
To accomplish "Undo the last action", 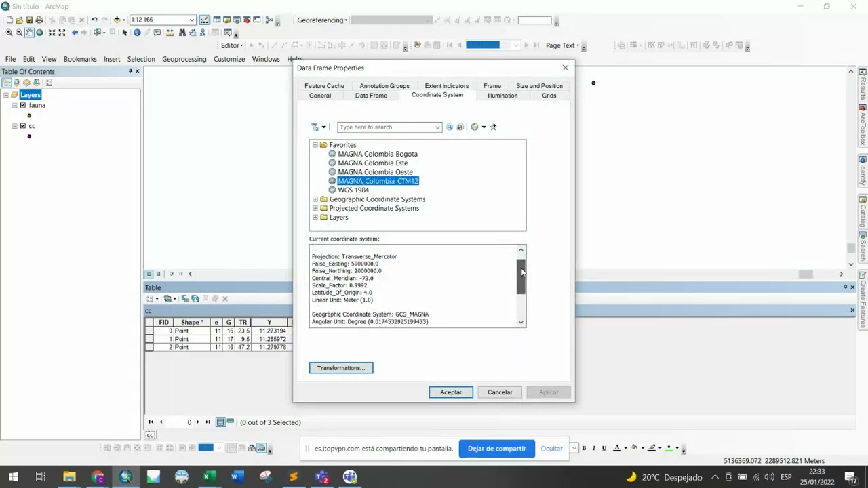I will click(x=94, y=20).
